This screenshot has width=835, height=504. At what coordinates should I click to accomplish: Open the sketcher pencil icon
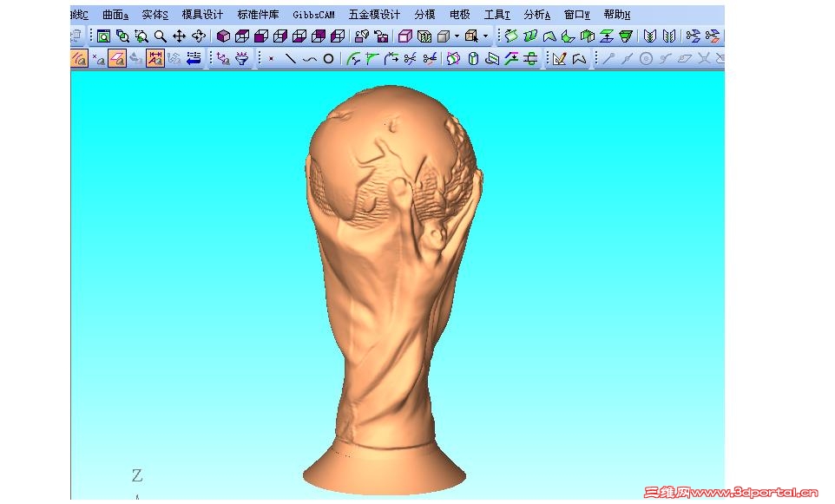(x=559, y=58)
